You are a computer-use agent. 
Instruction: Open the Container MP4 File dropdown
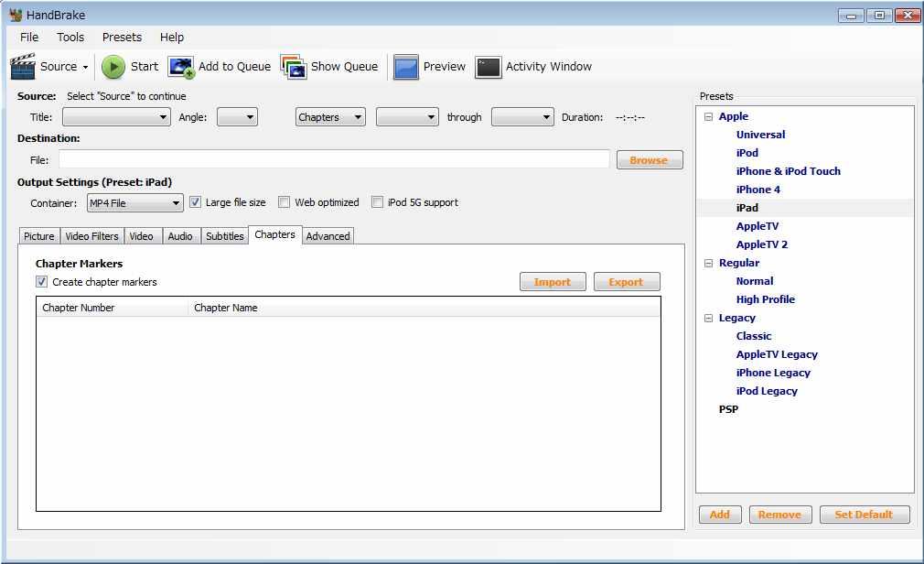135,203
